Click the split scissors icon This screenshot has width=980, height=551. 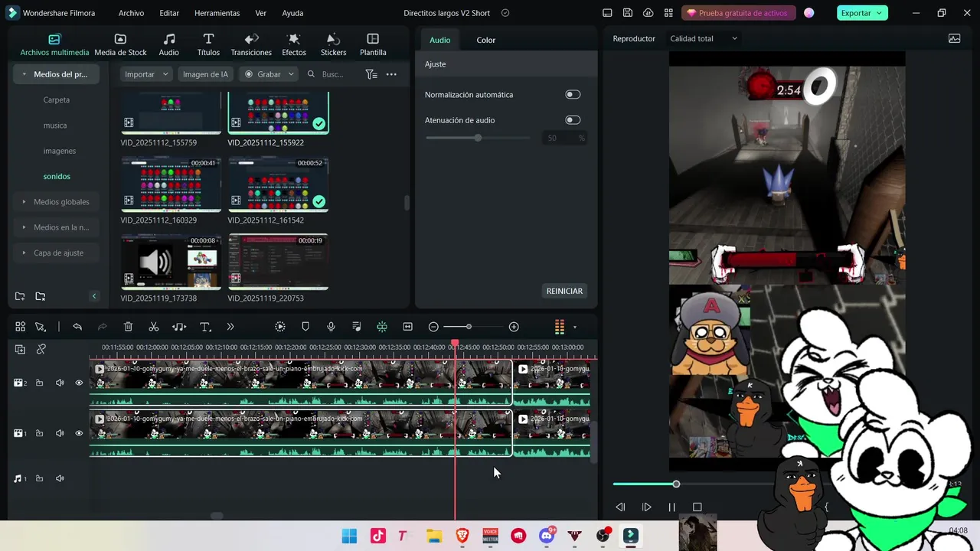pyautogui.click(x=153, y=327)
